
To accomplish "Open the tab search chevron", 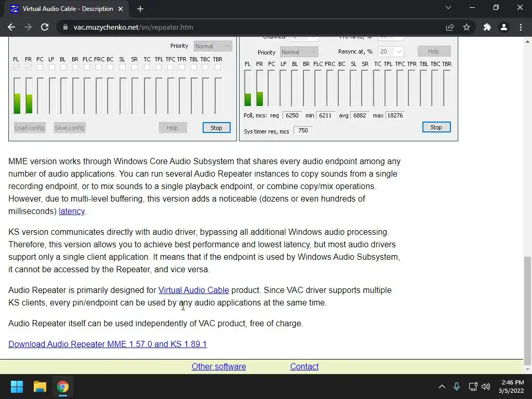I will click(448, 7).
